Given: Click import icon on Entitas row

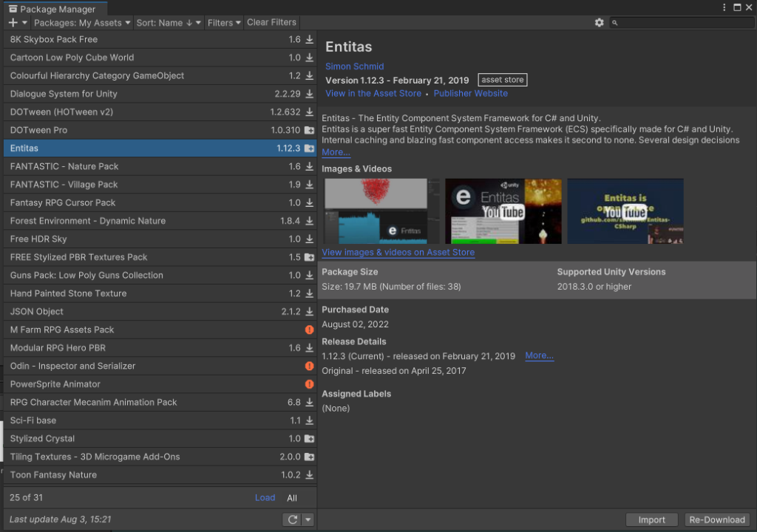Looking at the screenshot, I should (310, 149).
